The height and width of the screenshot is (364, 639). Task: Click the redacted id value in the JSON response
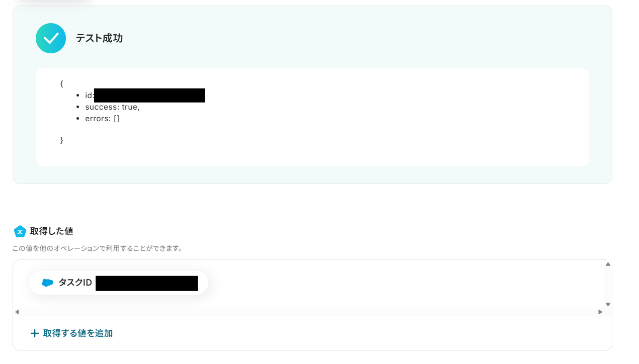(149, 95)
